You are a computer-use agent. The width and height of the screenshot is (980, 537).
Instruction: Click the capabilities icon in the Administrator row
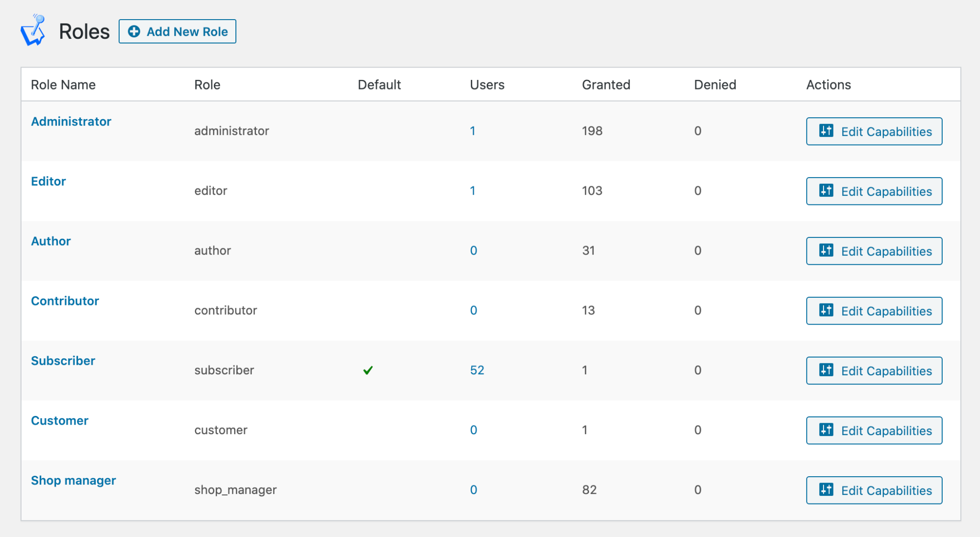coord(826,131)
